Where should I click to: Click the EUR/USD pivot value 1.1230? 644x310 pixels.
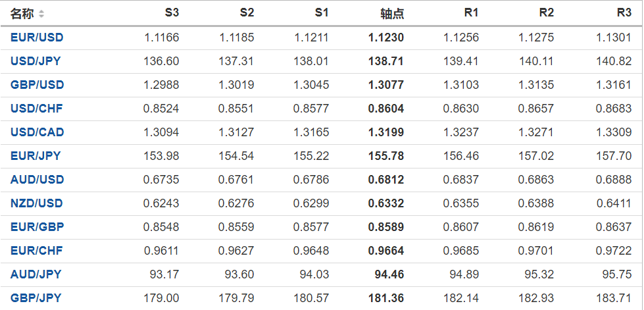386,38
